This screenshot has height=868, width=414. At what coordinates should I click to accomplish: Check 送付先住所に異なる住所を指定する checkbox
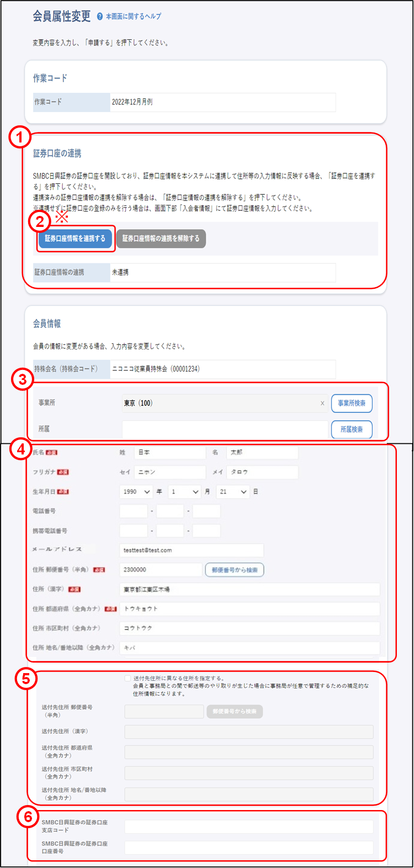(128, 678)
